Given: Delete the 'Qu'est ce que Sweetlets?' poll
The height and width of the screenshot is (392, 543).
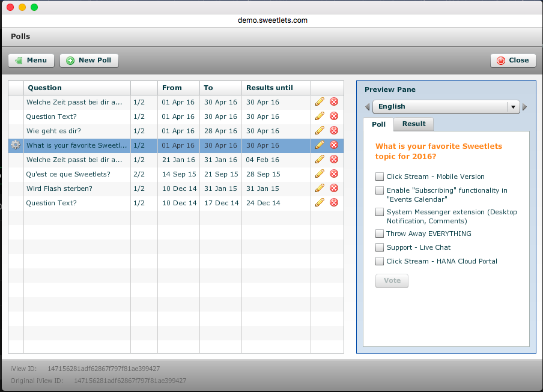Looking at the screenshot, I should click(x=334, y=173).
